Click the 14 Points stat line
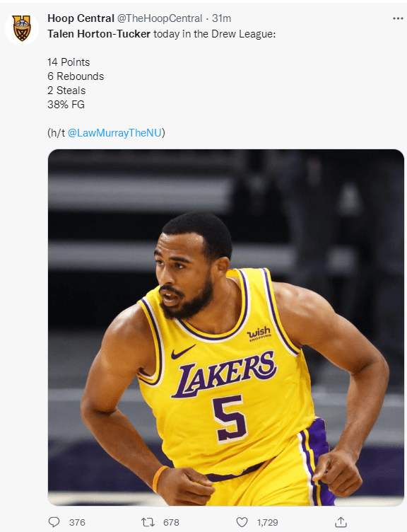The image size is (407, 532). click(69, 62)
